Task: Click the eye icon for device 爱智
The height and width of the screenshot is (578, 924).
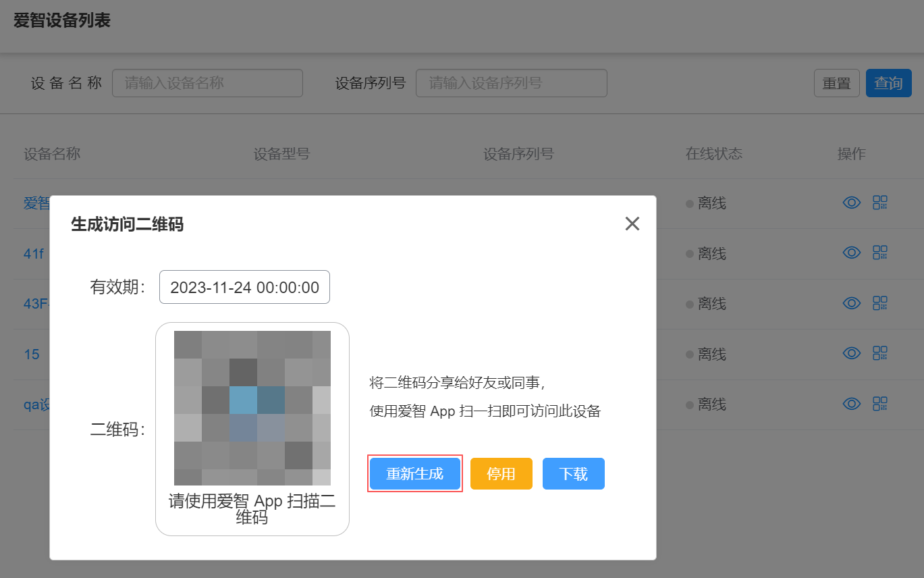Action: 851,203
